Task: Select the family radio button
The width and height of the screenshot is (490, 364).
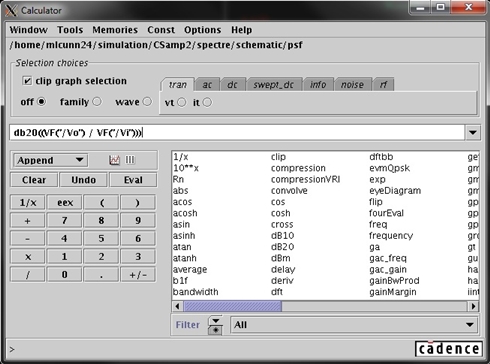Action: pos(97,101)
